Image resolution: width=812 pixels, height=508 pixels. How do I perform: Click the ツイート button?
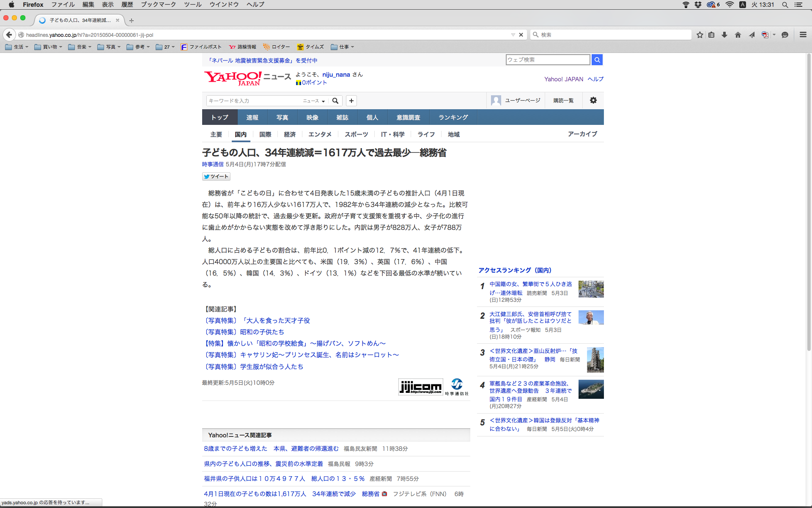tap(216, 177)
